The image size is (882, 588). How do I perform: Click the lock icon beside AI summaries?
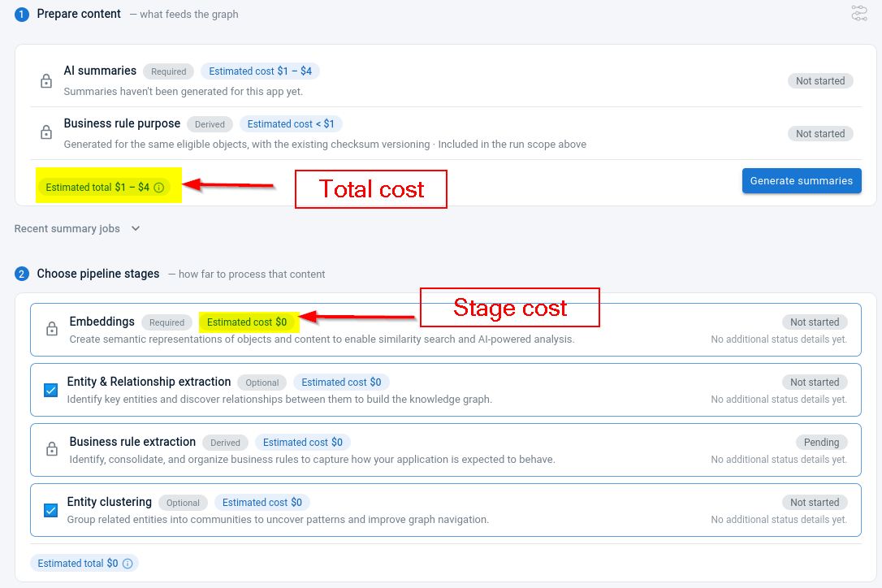coord(46,81)
